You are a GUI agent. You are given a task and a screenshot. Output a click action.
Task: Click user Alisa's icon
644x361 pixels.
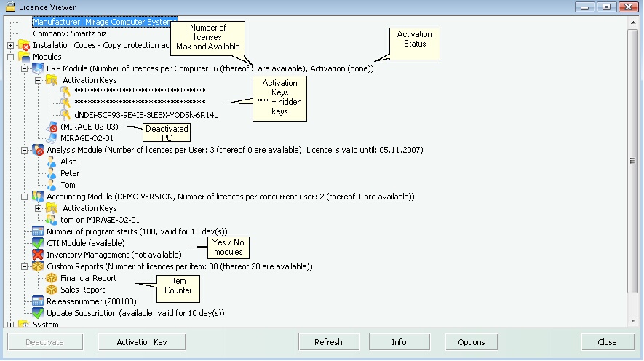(x=52, y=162)
